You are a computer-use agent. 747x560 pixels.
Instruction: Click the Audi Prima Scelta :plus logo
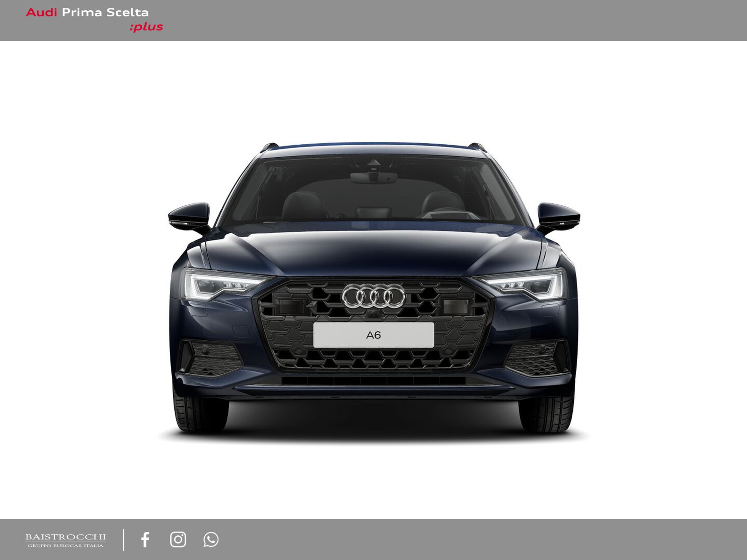94,20
